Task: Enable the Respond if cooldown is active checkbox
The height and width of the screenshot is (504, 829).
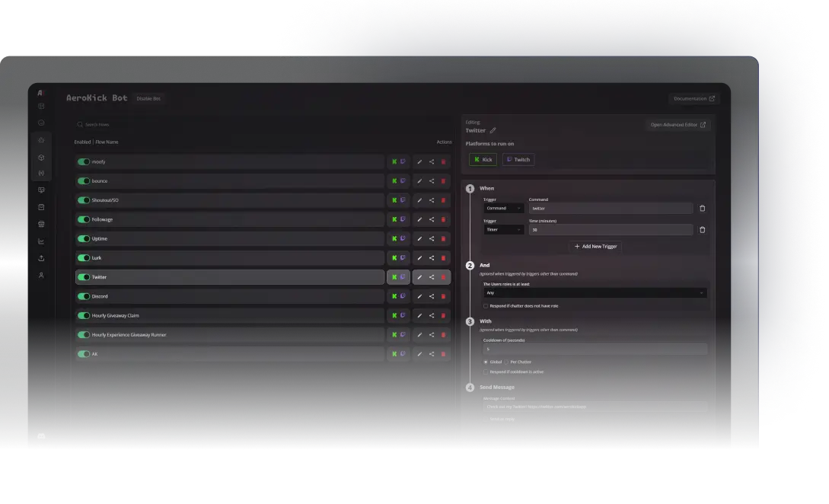Action: coord(486,372)
